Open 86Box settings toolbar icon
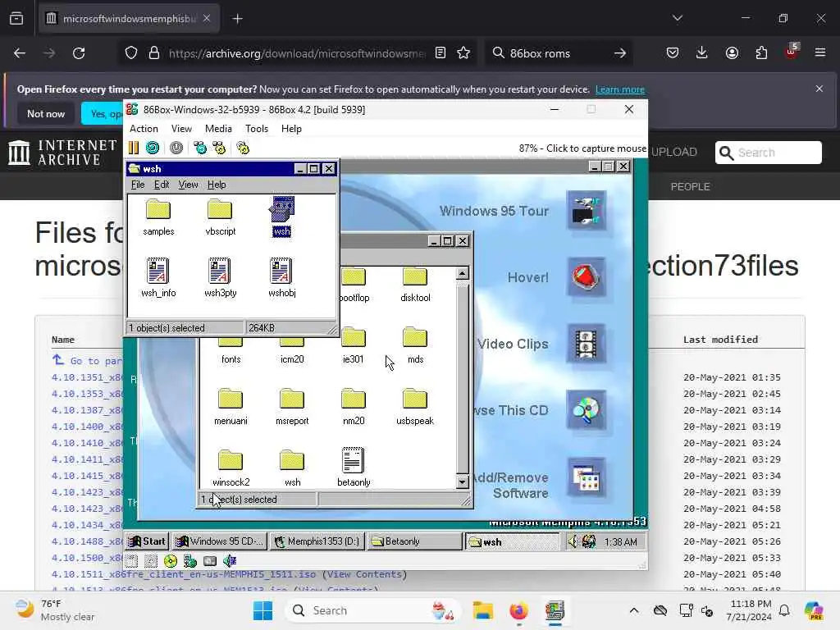This screenshot has height=630, width=840. click(243, 148)
